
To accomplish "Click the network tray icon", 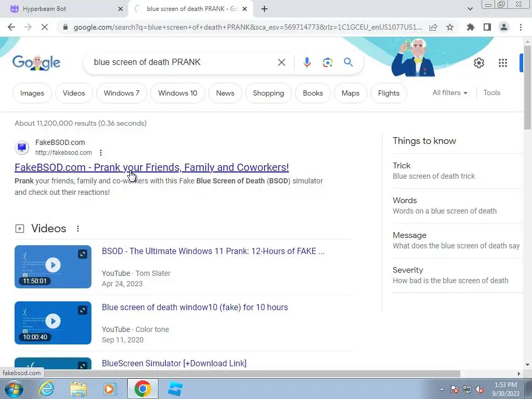I will click(x=467, y=390).
